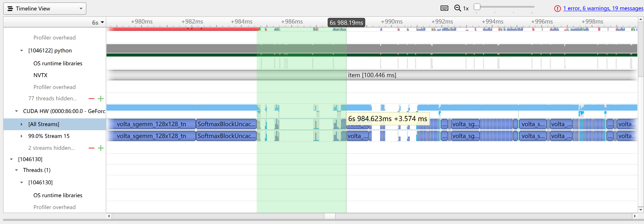Collapse the CUDA HW GeForce row

(x=16, y=111)
